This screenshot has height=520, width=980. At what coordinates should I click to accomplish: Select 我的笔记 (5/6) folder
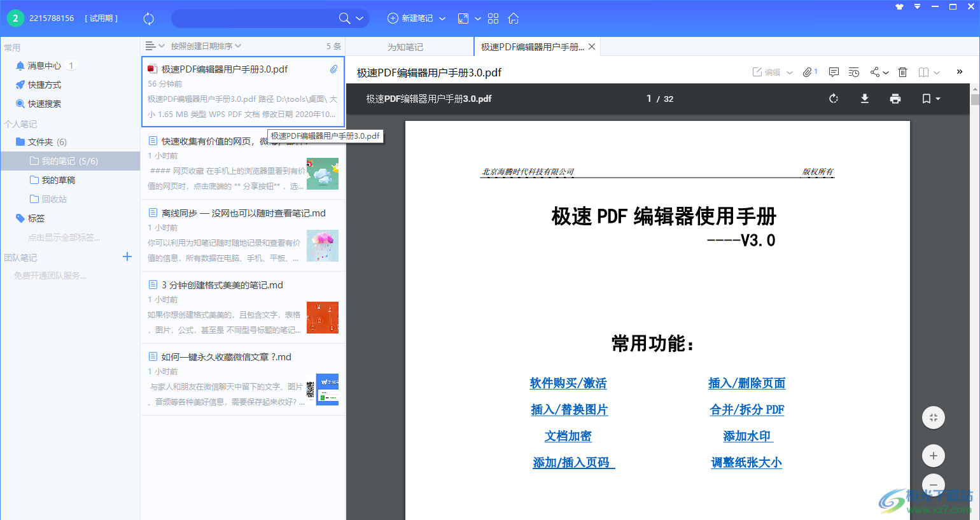tap(70, 161)
